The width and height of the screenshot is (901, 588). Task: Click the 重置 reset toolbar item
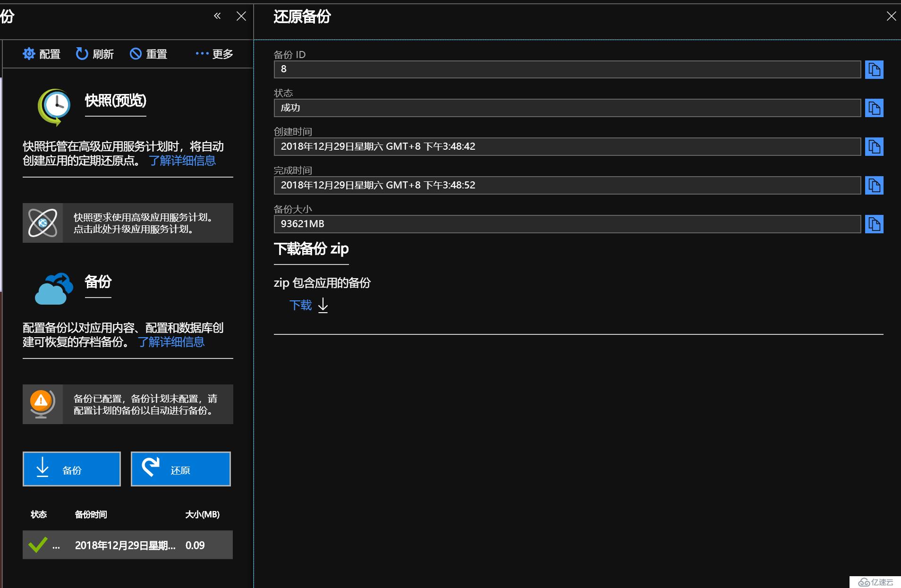click(149, 54)
